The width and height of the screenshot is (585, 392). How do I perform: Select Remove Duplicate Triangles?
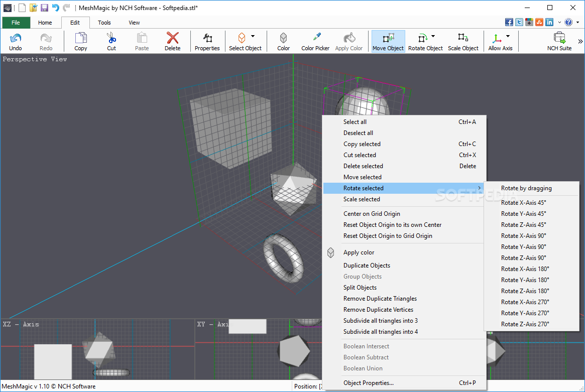(404, 298)
